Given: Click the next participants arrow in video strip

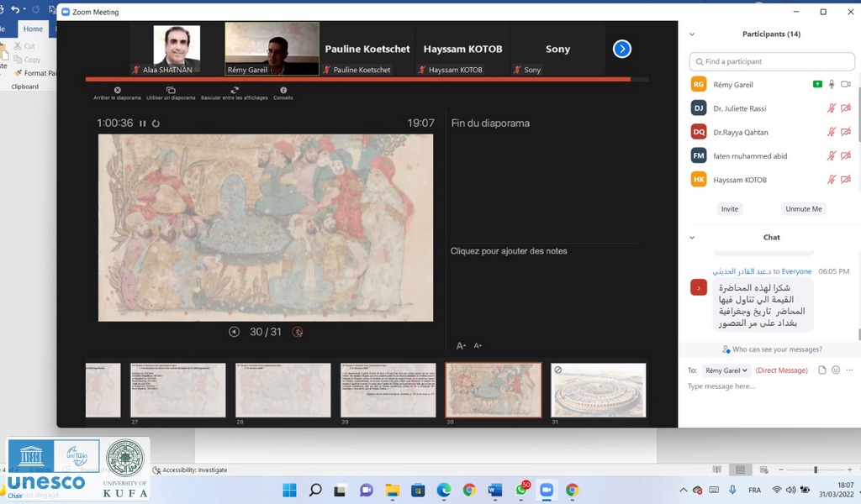Looking at the screenshot, I should point(621,49).
